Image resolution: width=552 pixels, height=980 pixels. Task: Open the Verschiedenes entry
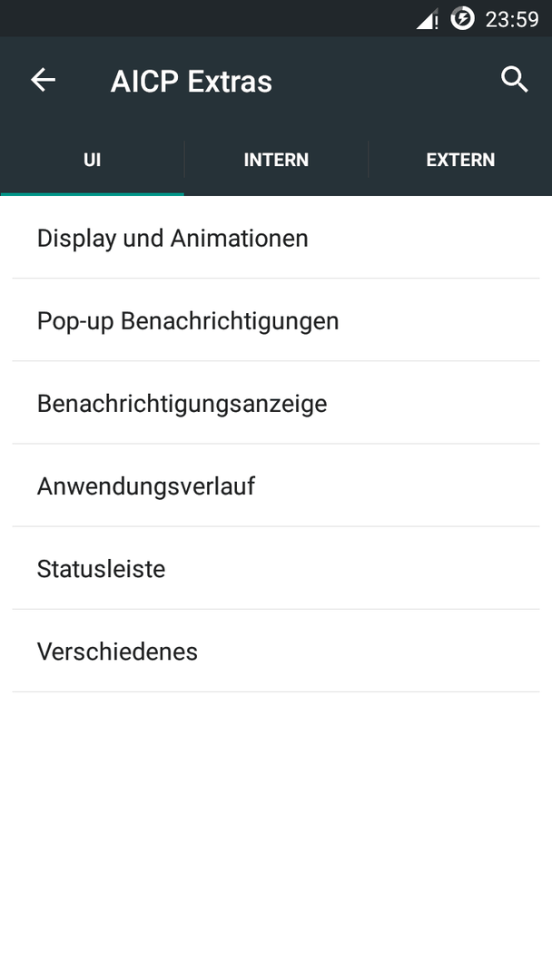(x=276, y=651)
